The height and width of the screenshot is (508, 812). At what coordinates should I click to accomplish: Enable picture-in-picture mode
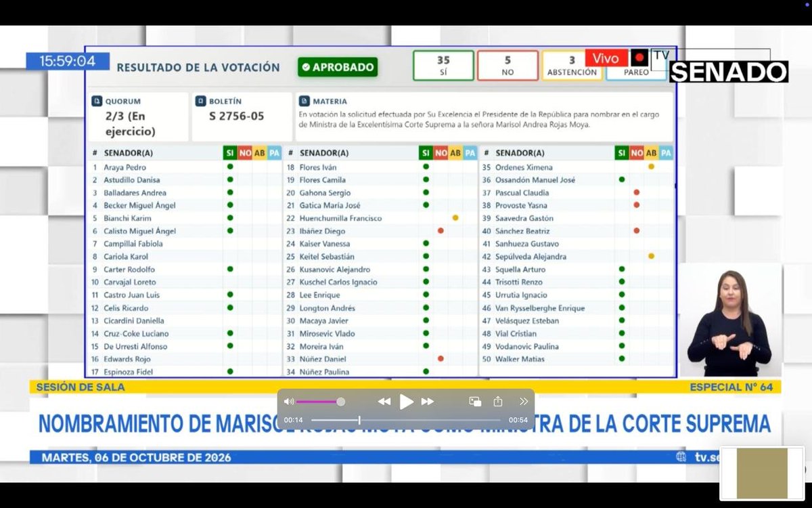click(x=475, y=402)
